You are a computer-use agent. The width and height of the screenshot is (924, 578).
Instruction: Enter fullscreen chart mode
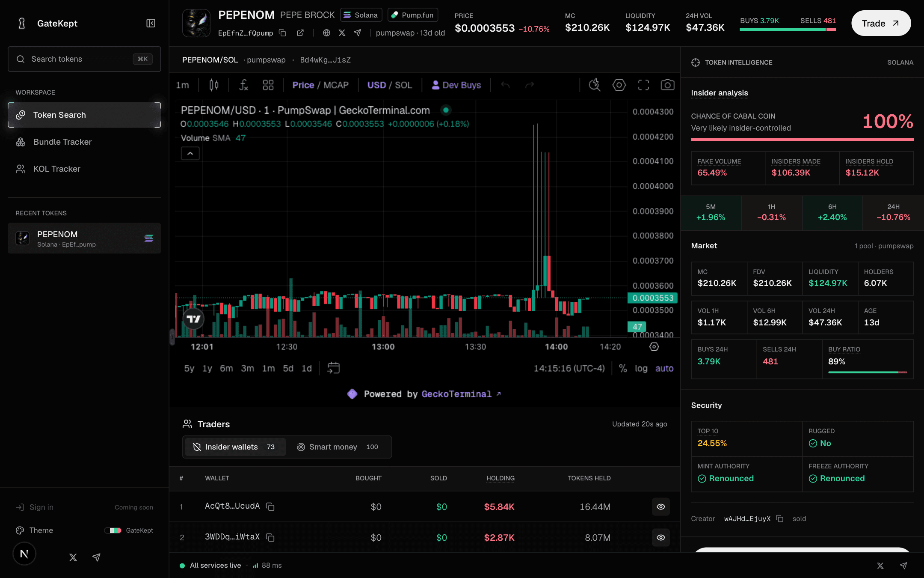click(643, 85)
